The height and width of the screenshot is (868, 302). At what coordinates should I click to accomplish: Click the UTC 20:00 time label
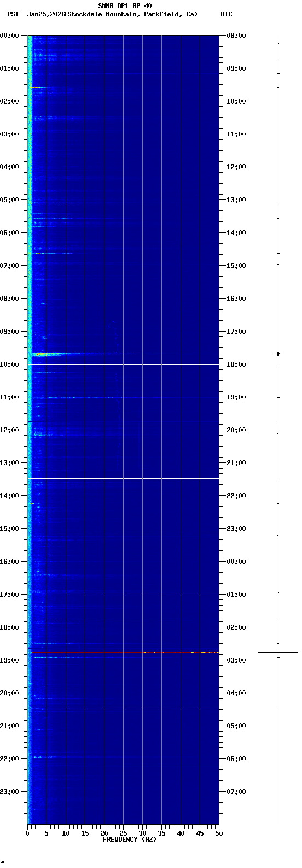(x=236, y=430)
